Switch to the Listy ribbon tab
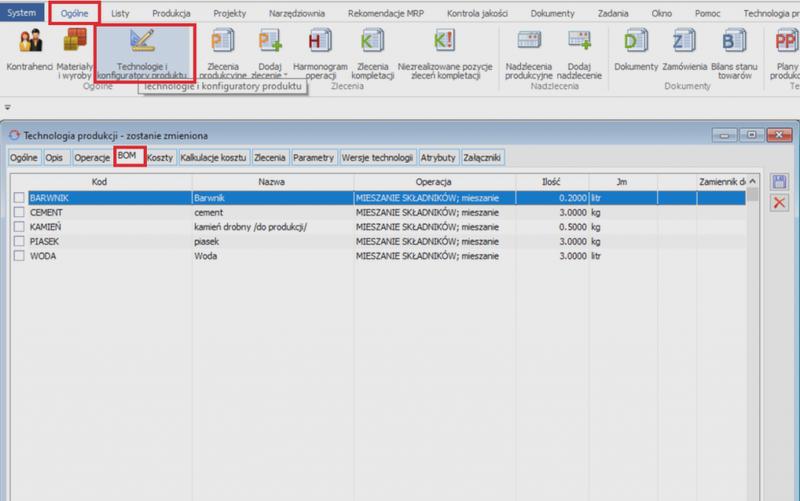Image resolution: width=800 pixels, height=501 pixels. pos(120,13)
